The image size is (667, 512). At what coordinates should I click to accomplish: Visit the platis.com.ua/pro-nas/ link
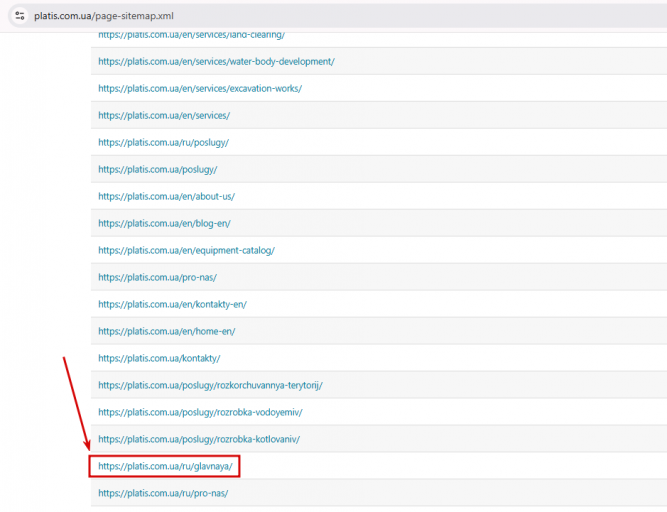[x=157, y=278]
